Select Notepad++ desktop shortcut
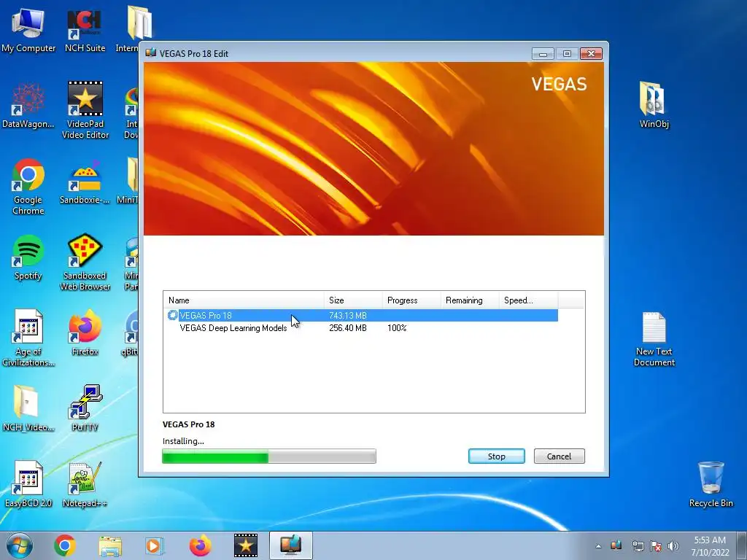This screenshot has width=747, height=560. click(85, 484)
